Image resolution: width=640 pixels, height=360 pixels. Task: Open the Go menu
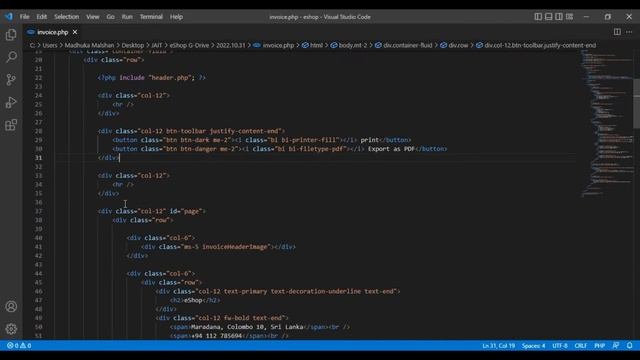pyautogui.click(x=110, y=17)
